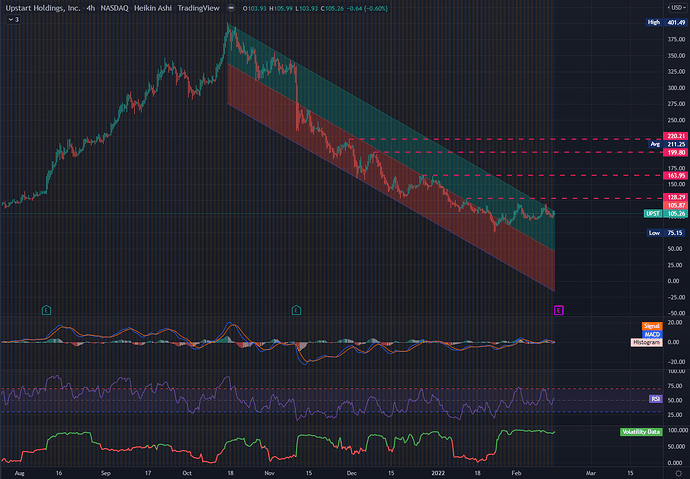
Task: Click the Mar label on the time axis
Action: pyautogui.click(x=591, y=473)
